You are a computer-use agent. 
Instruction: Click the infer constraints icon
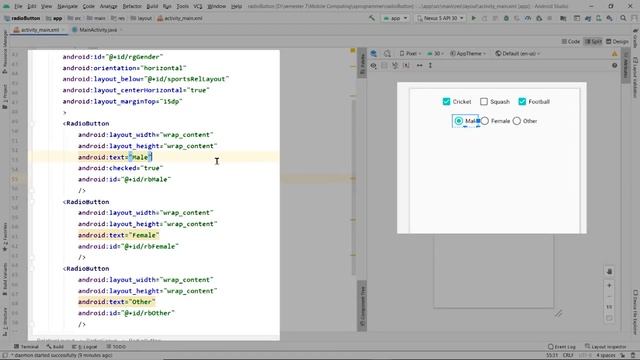406,65
